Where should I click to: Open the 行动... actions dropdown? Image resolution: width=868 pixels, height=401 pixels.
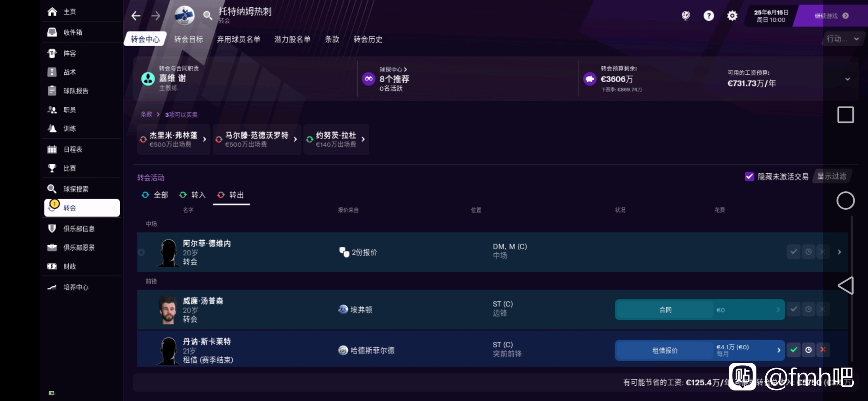pos(842,39)
